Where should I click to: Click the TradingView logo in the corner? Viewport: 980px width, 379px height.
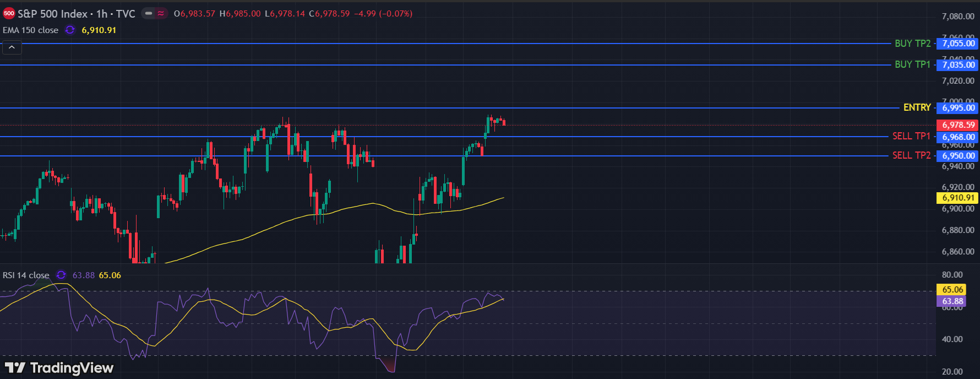click(59, 368)
